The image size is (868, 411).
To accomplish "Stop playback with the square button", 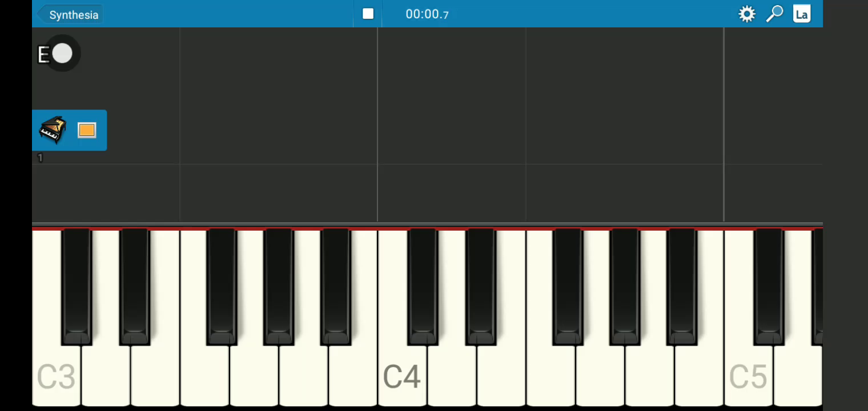I will click(368, 14).
